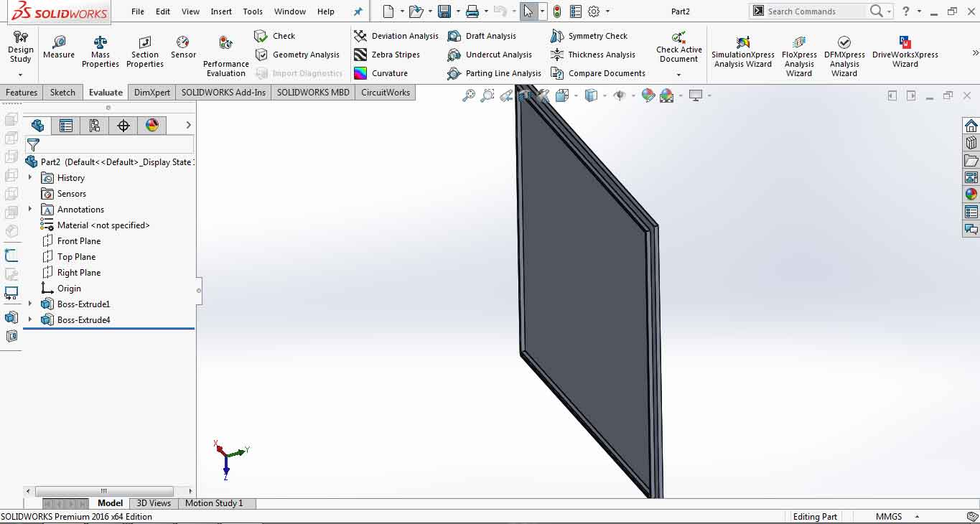Launch FloXpress Analysis Wizard

(799, 56)
